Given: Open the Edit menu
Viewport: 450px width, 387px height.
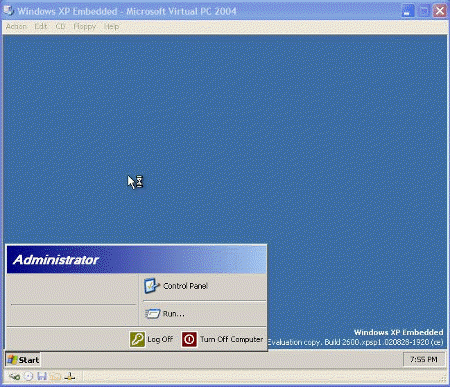Looking at the screenshot, I should tap(41, 27).
